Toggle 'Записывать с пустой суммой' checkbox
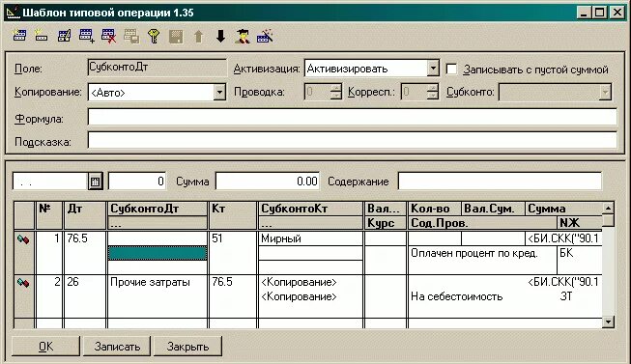 [x=451, y=70]
